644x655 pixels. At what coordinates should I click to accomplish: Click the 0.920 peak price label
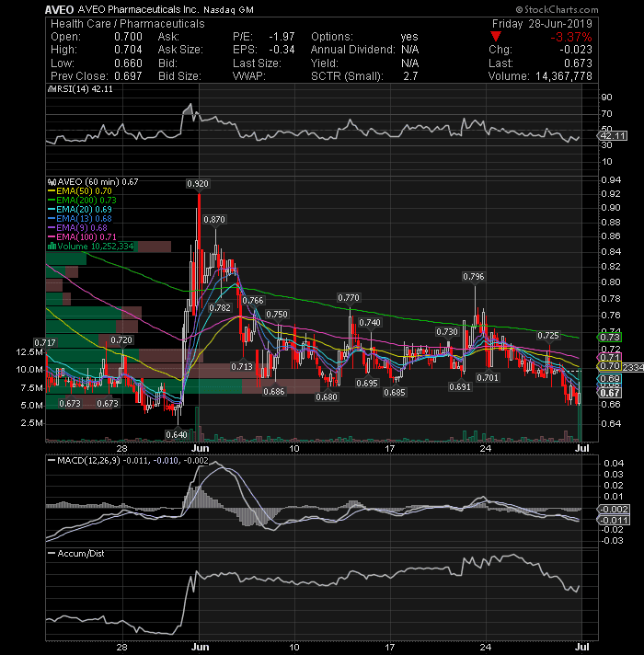click(x=198, y=184)
